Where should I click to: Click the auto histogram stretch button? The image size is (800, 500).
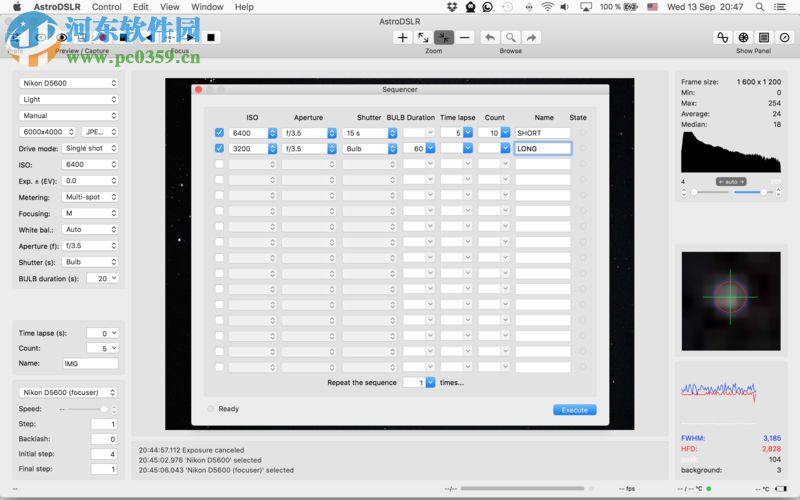(731, 182)
